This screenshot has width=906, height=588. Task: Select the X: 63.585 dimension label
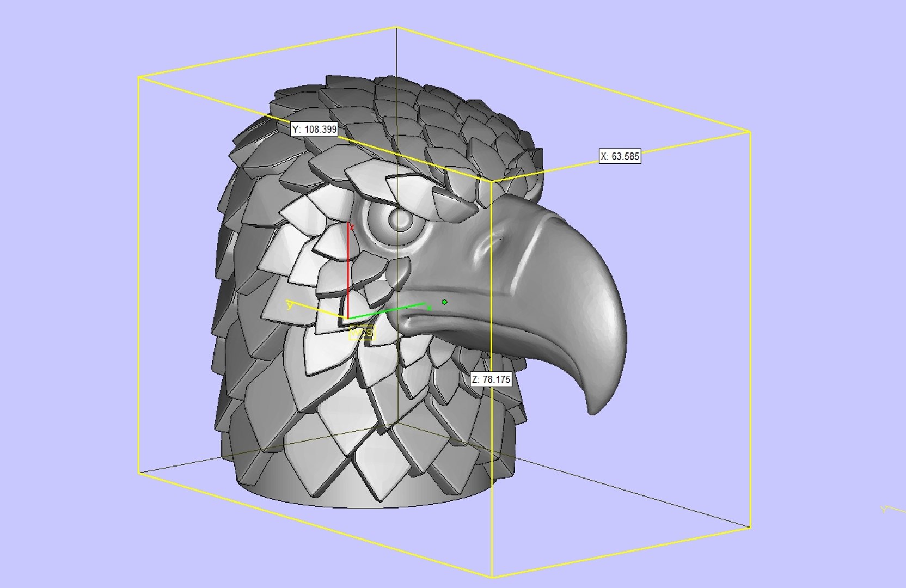(x=620, y=156)
